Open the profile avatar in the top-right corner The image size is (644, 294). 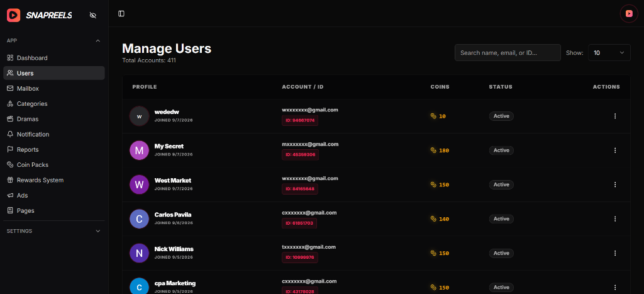tap(629, 14)
